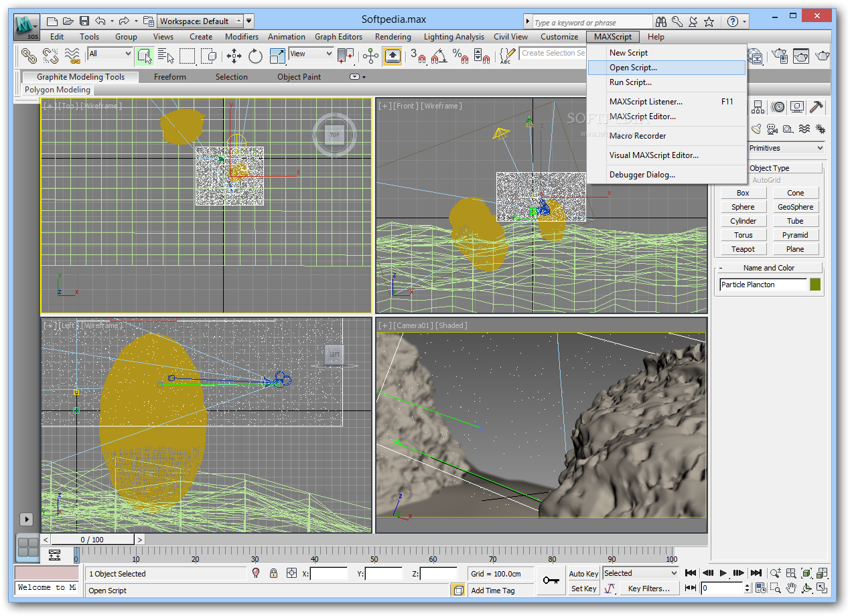Click the Pyramid object button

coord(795,235)
